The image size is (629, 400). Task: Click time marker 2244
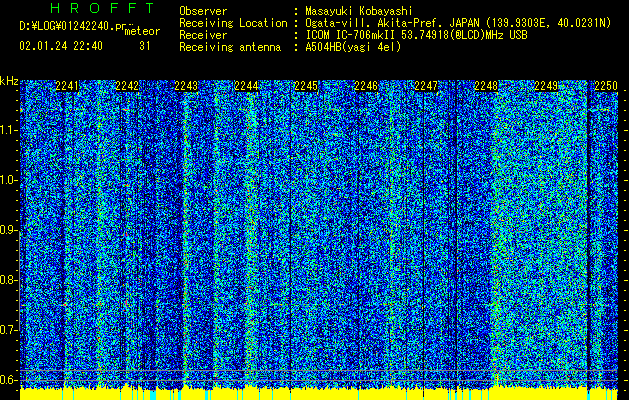[x=246, y=86]
